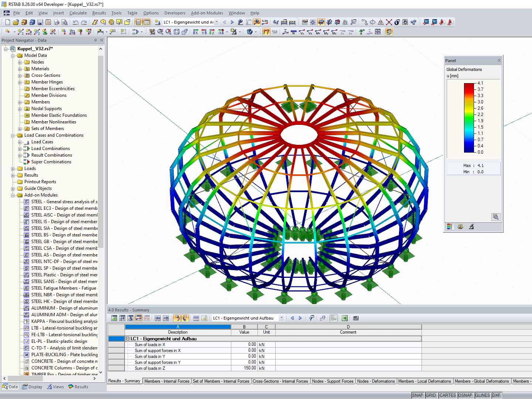The height and width of the screenshot is (399, 532).
Task: Toggle the CARTES status bar option
Action: point(448,395)
